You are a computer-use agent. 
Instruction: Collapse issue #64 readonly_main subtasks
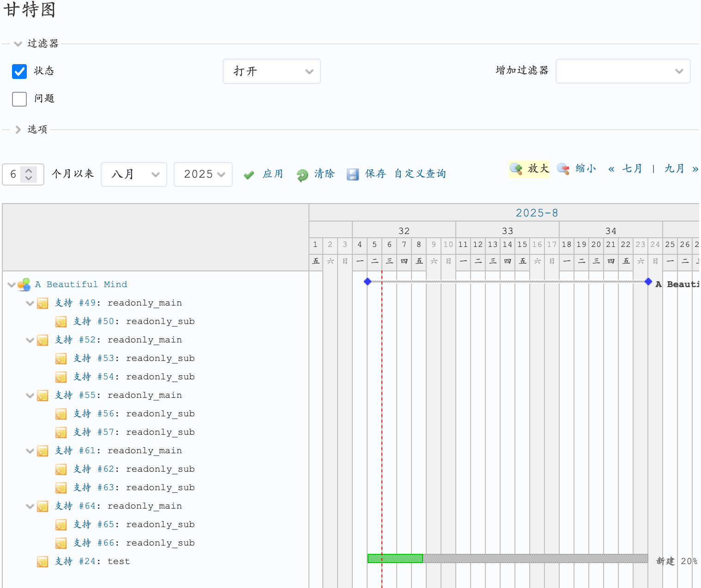[x=30, y=506]
